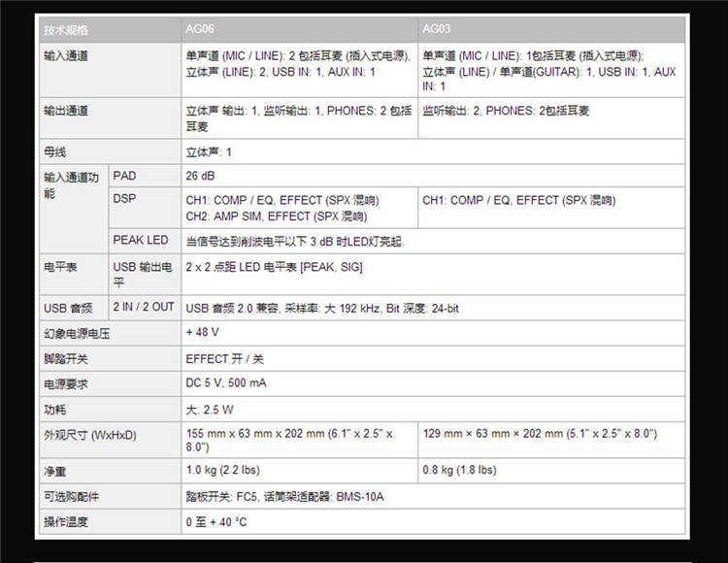Click the 立体声: 1 bus value
The width and height of the screenshot is (728, 563).
209,152
